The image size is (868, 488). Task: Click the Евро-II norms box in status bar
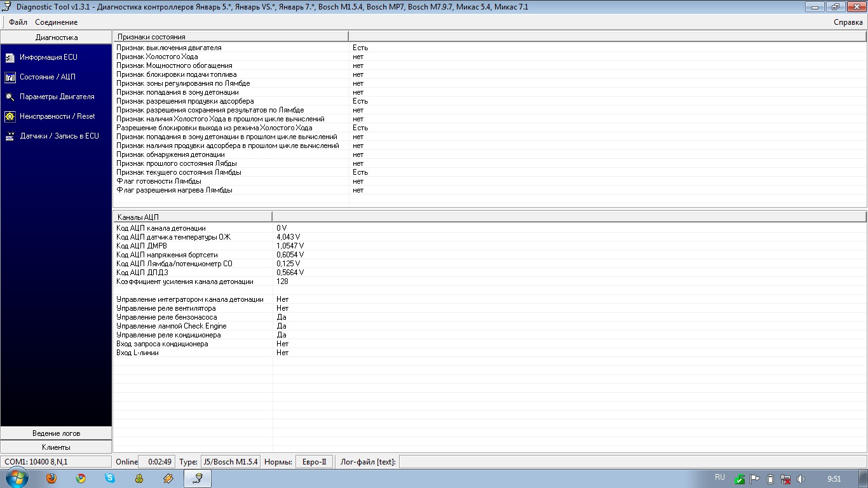314,462
